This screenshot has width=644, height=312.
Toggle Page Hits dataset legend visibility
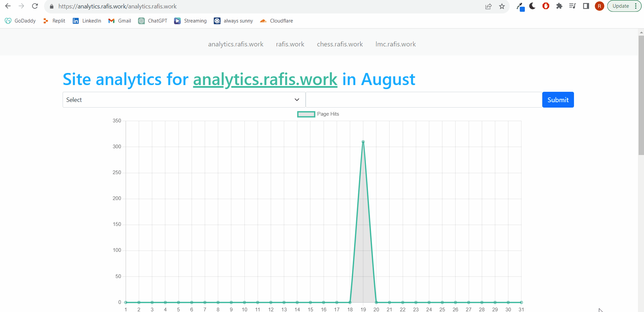point(318,114)
